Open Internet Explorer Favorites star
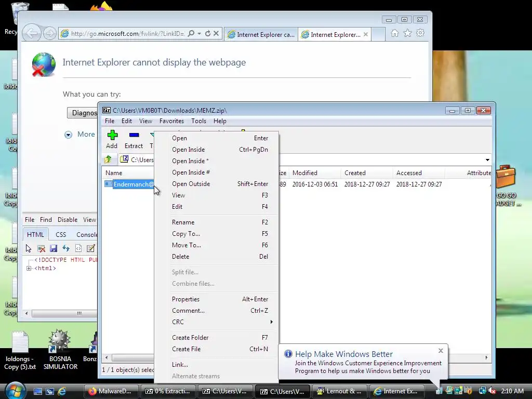The height and width of the screenshot is (399, 532). tap(407, 33)
